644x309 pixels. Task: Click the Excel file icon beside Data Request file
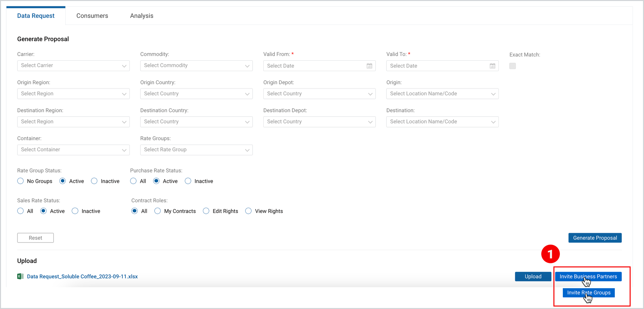click(20, 276)
